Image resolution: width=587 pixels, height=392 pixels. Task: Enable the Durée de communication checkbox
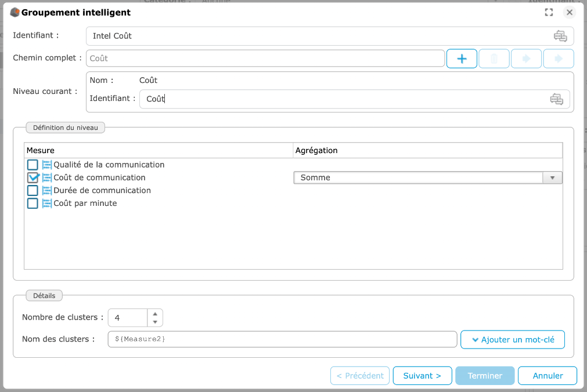coord(33,190)
